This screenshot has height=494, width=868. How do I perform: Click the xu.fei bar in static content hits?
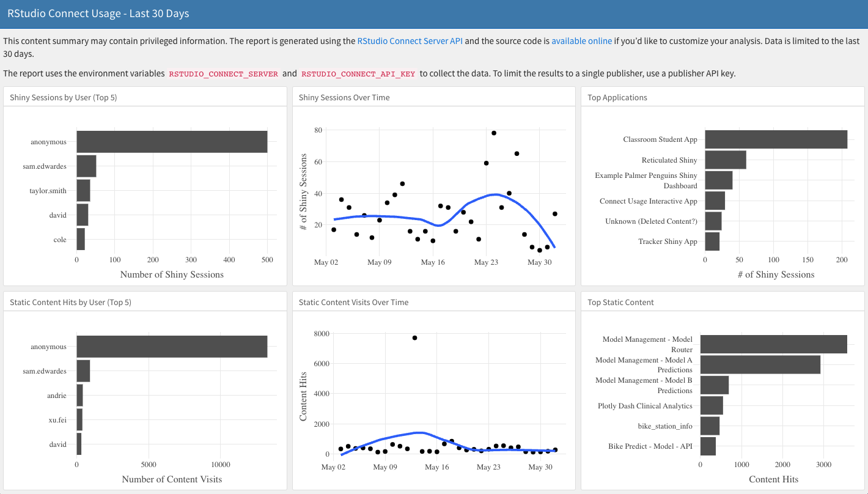point(79,420)
